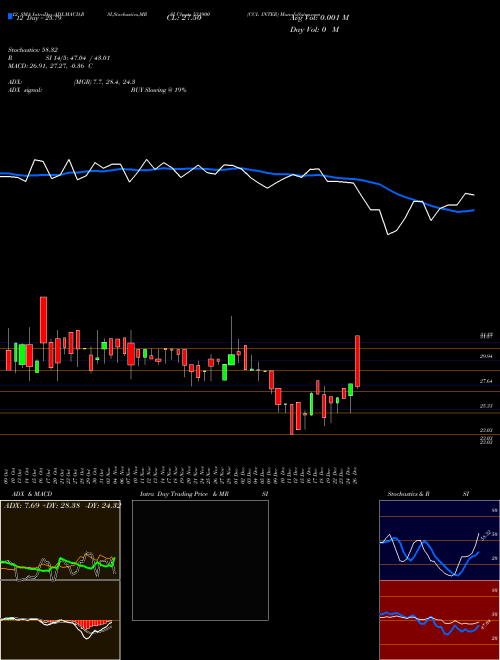Click the 'SI 14/3: 47.04 / 43.01' readout
Screen dimensions: 500x660
78,58
